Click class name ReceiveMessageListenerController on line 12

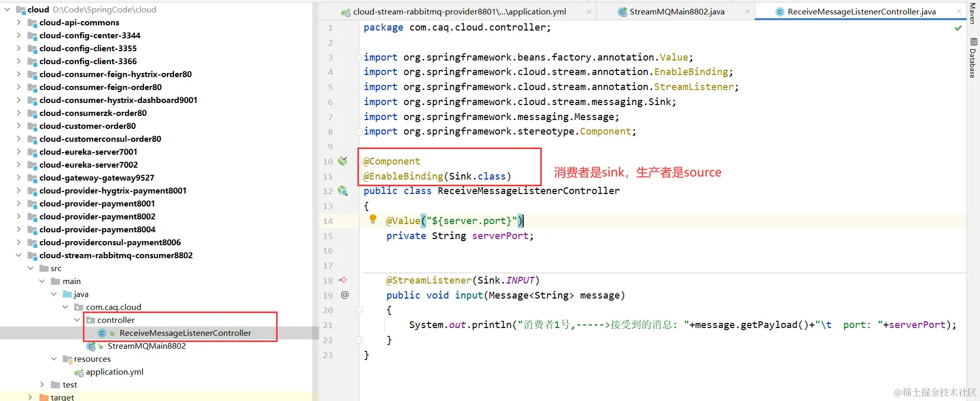(x=529, y=191)
